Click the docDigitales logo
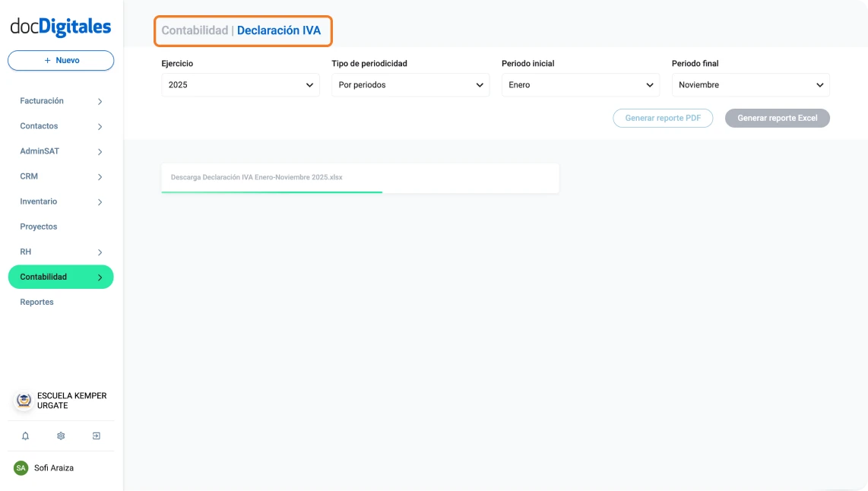868x491 pixels. [59, 26]
